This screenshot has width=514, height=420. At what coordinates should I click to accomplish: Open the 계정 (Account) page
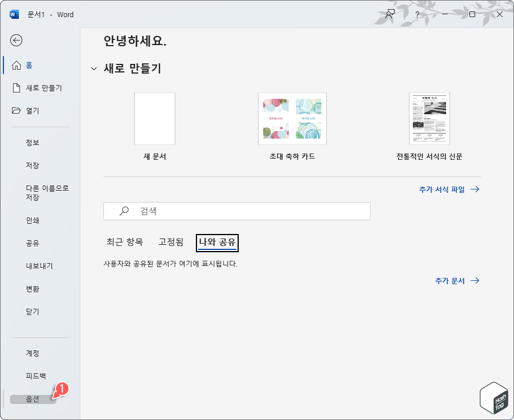[x=32, y=353]
